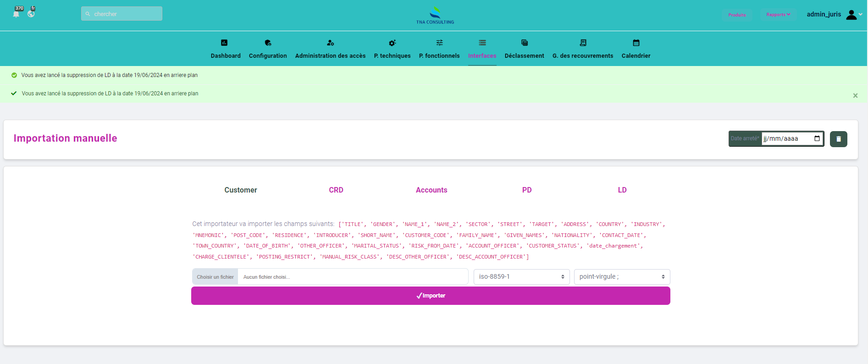Open P. fonctionnels sliders icon
Image resolution: width=868 pixels, height=364 pixels.
pos(439,43)
